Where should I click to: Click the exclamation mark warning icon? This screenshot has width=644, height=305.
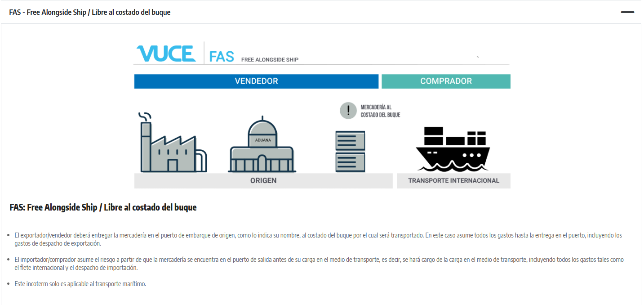(348, 111)
